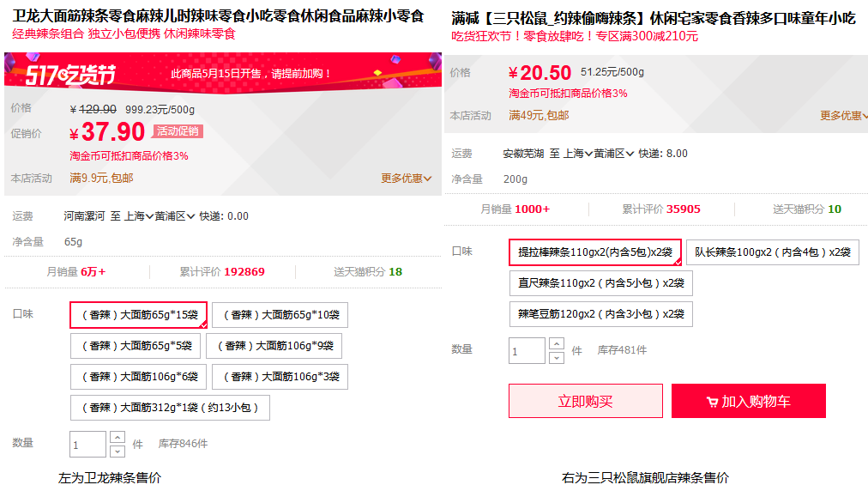Image resolution: width=868 pixels, height=497 pixels.
Task: Open 上海 city dropdown, right listing
Action: [x=578, y=154]
